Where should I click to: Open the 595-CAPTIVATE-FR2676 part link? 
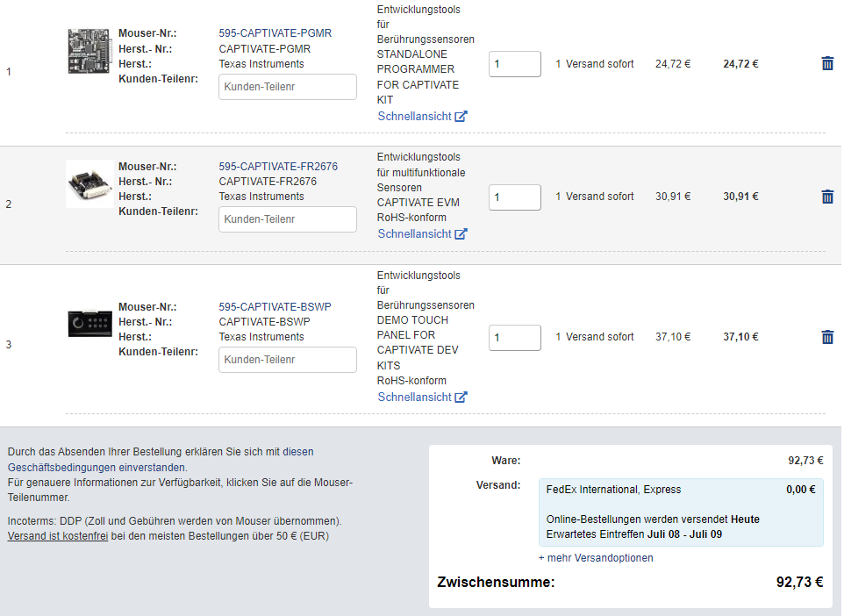click(x=278, y=167)
